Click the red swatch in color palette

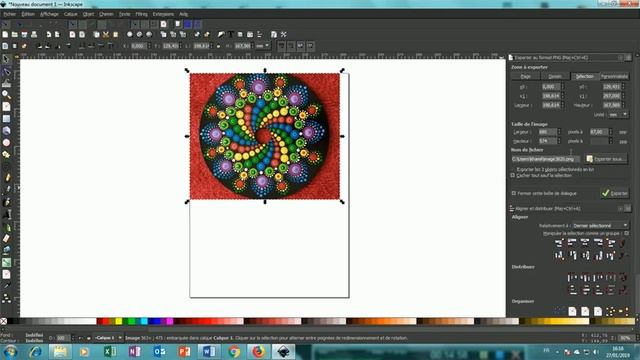(106, 322)
